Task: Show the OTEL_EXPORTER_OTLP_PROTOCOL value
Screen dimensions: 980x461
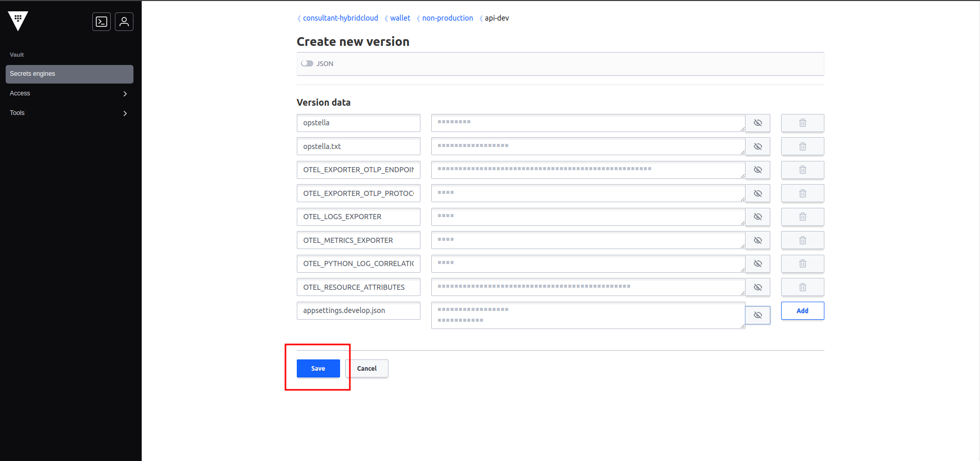Action: pos(757,193)
